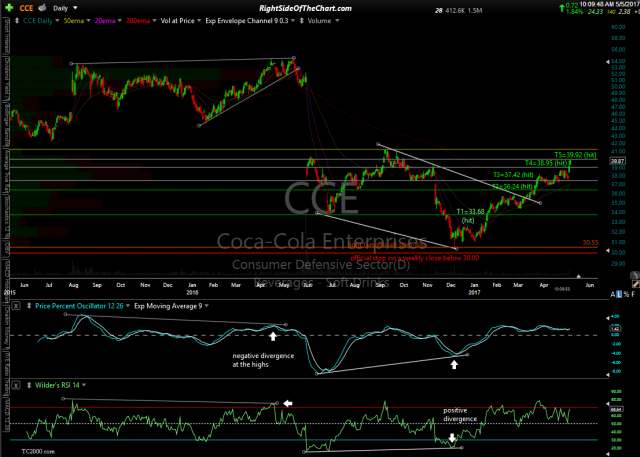Open the Chaikin Money side tab

[x=7, y=327]
